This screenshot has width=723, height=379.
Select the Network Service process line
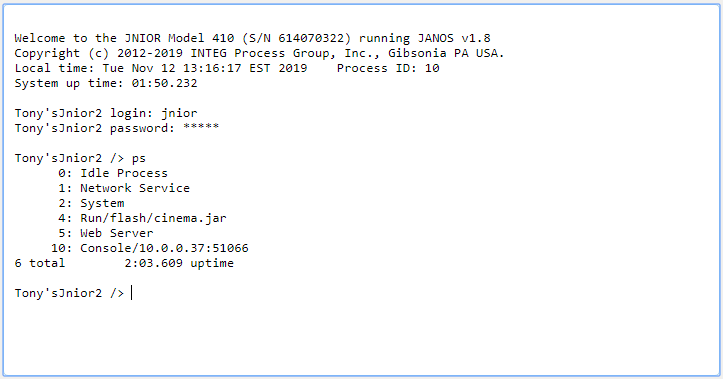pyautogui.click(x=124, y=188)
